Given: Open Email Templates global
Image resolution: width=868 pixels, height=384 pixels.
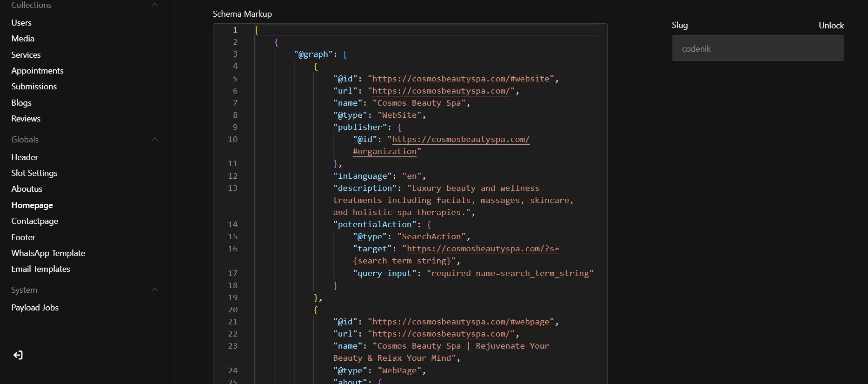Looking at the screenshot, I should click(41, 269).
